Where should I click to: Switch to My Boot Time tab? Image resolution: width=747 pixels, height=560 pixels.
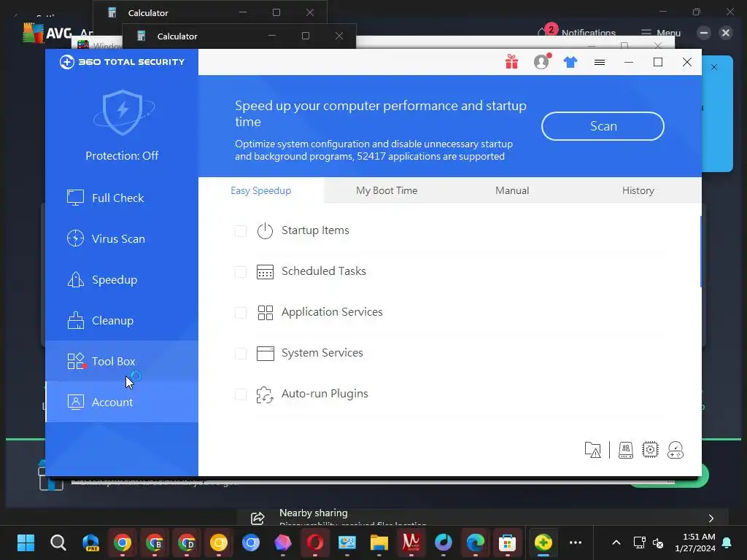[387, 190]
